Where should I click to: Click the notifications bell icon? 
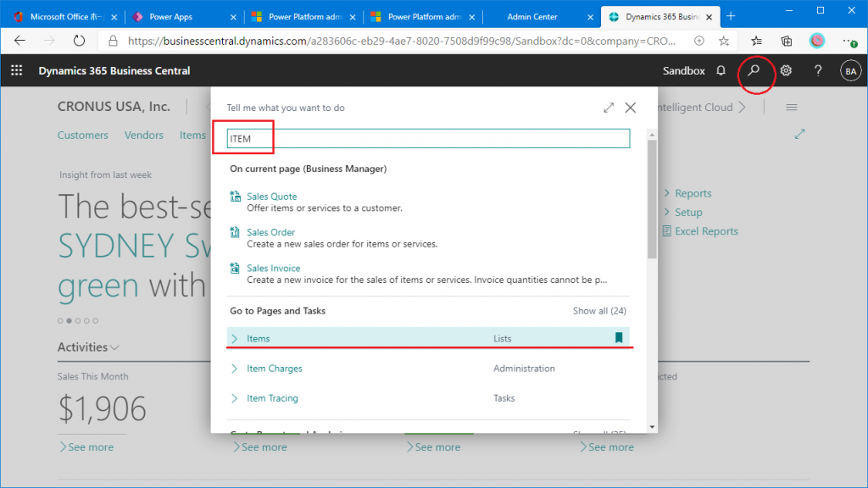[x=721, y=70]
